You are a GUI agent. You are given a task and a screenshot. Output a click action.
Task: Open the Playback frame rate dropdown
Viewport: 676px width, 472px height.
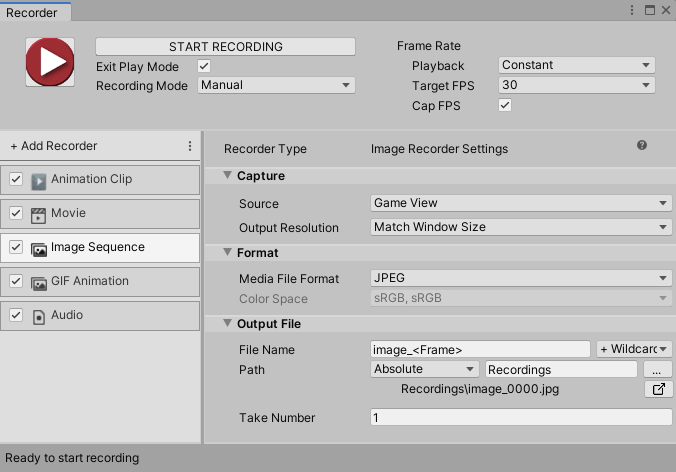tap(576, 65)
